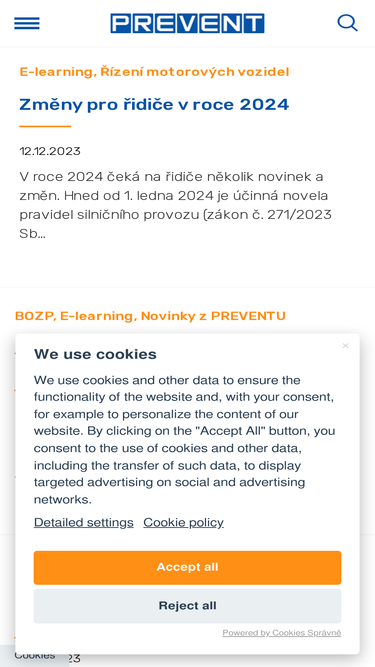The image size is (375, 667).
Task: Open Detailed settings for cookies
Action: pyautogui.click(x=84, y=522)
